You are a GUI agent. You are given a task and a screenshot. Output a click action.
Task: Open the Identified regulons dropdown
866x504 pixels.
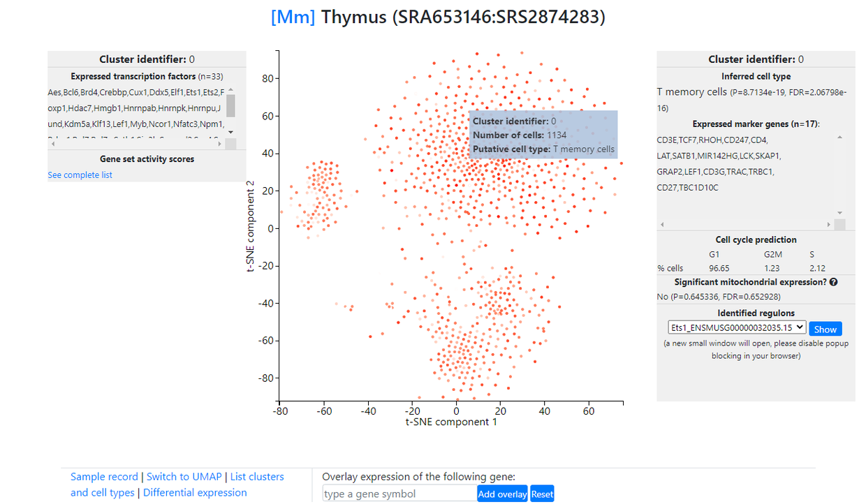(x=737, y=327)
